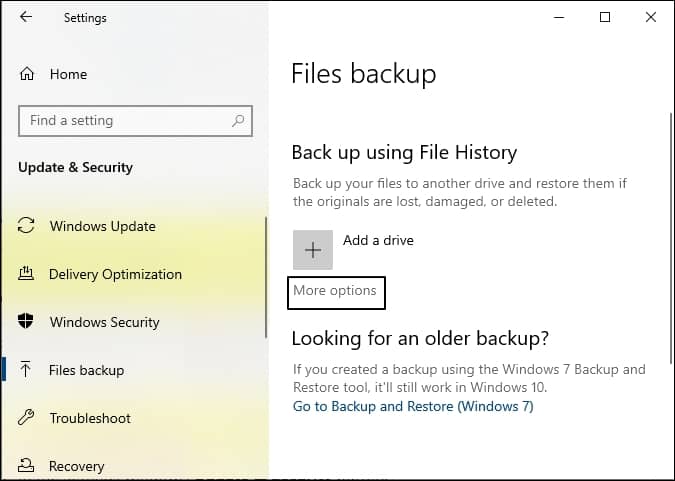Click the Troubleshoot wrench icon
675x481 pixels.
click(26, 417)
